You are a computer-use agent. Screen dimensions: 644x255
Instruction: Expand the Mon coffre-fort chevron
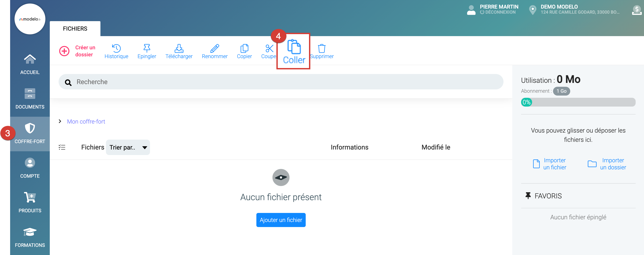[x=60, y=121]
